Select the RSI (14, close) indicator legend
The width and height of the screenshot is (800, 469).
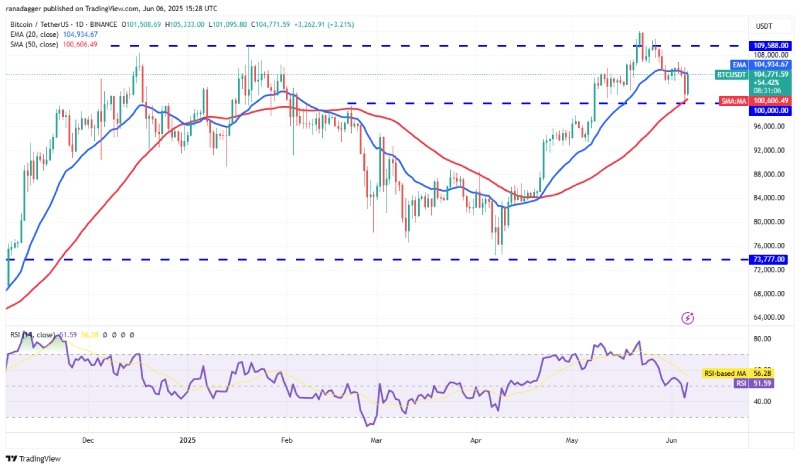click(30, 334)
